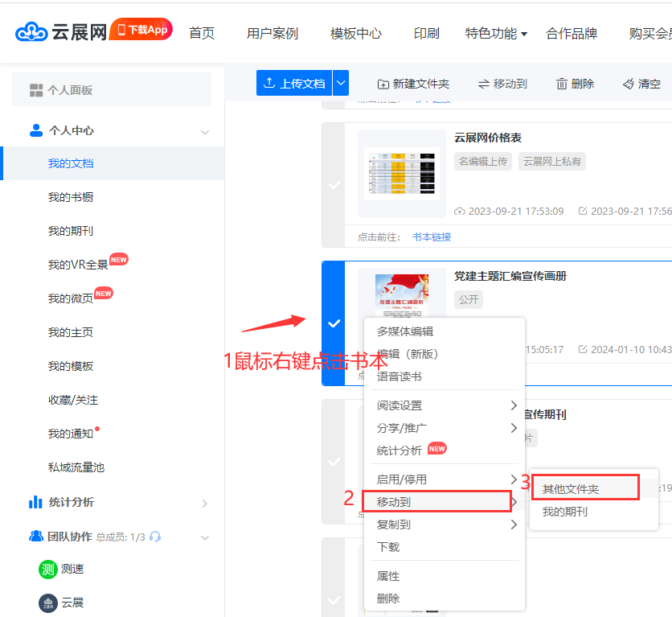Image resolution: width=672 pixels, height=617 pixels.
Task: Expand the 阅读设置 context submenu
Action: click(514, 405)
